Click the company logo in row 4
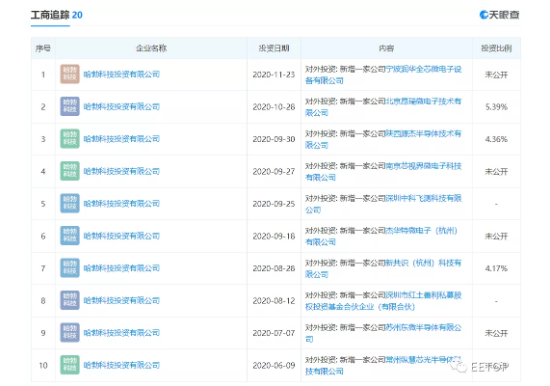Image resolution: width=550 pixels, height=386 pixels. (70, 171)
